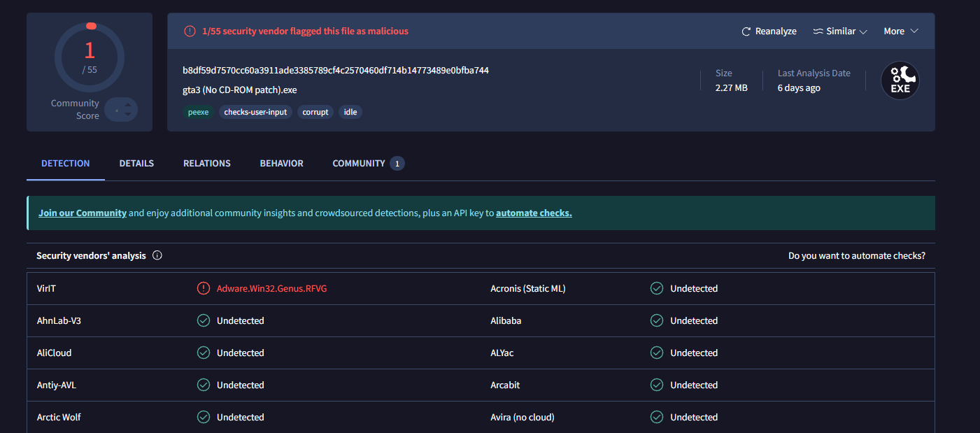Image resolution: width=980 pixels, height=433 pixels.
Task: Open the More dropdown menu
Action: point(900,31)
